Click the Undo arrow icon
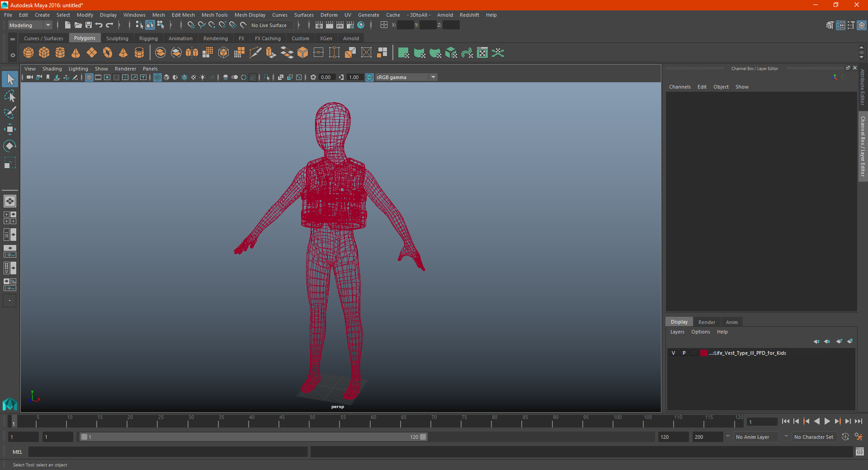868x470 pixels. 99,25
